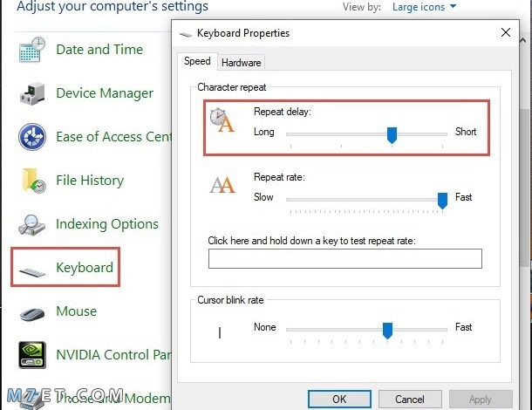Expand the View by Large icons dropdown

(424, 7)
